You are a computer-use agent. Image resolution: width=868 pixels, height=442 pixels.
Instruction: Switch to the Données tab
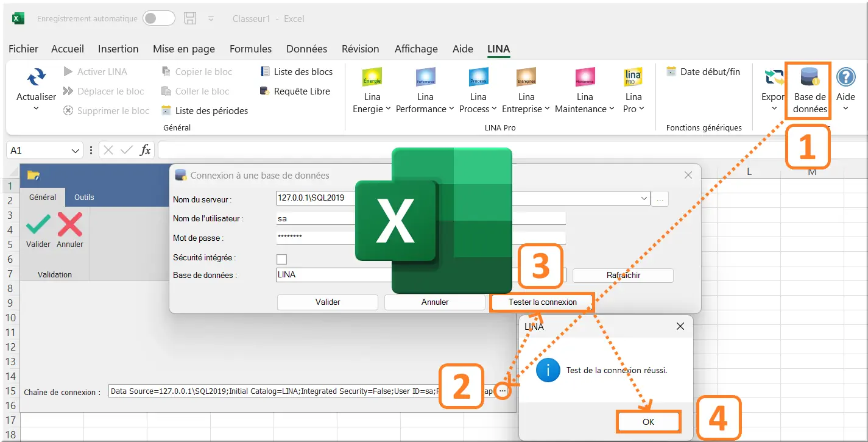click(307, 49)
